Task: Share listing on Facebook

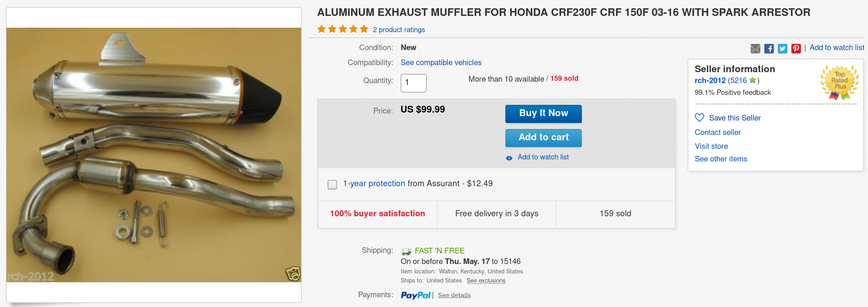Action: tap(769, 49)
